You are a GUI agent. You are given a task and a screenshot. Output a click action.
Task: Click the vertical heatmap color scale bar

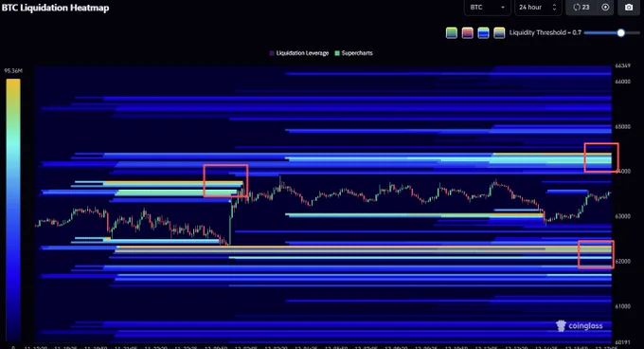(x=13, y=210)
